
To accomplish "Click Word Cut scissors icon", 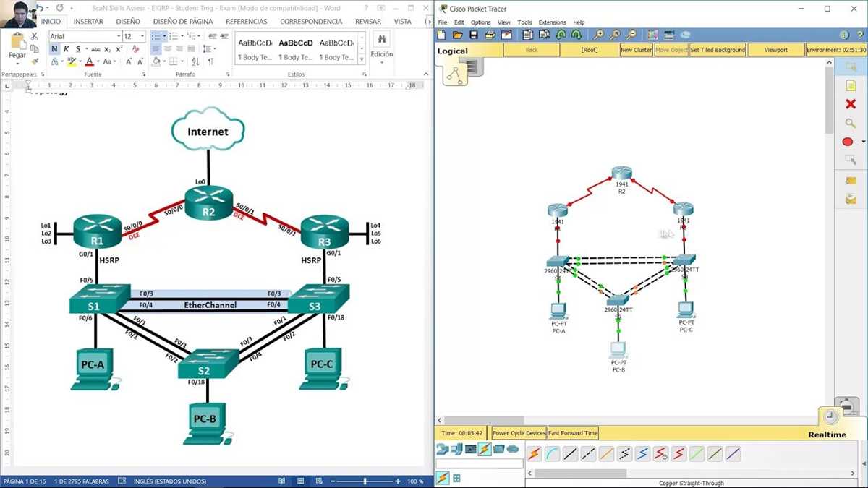I will (x=34, y=36).
